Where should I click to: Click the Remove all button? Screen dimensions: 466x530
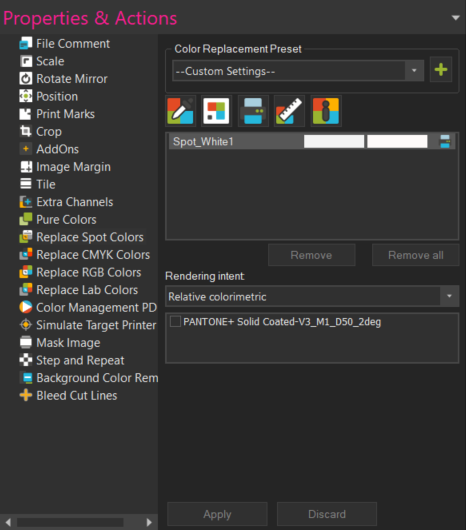415,255
